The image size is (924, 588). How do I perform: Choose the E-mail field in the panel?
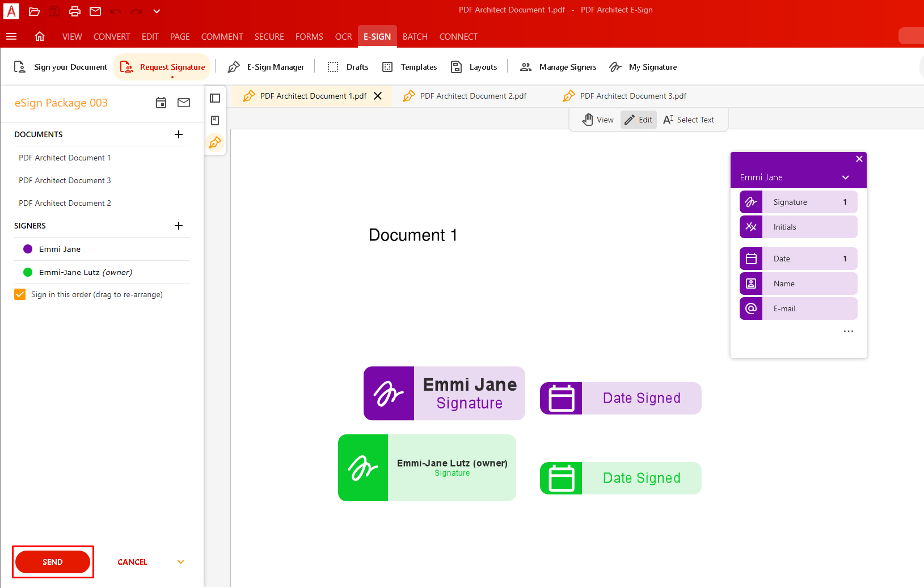799,308
